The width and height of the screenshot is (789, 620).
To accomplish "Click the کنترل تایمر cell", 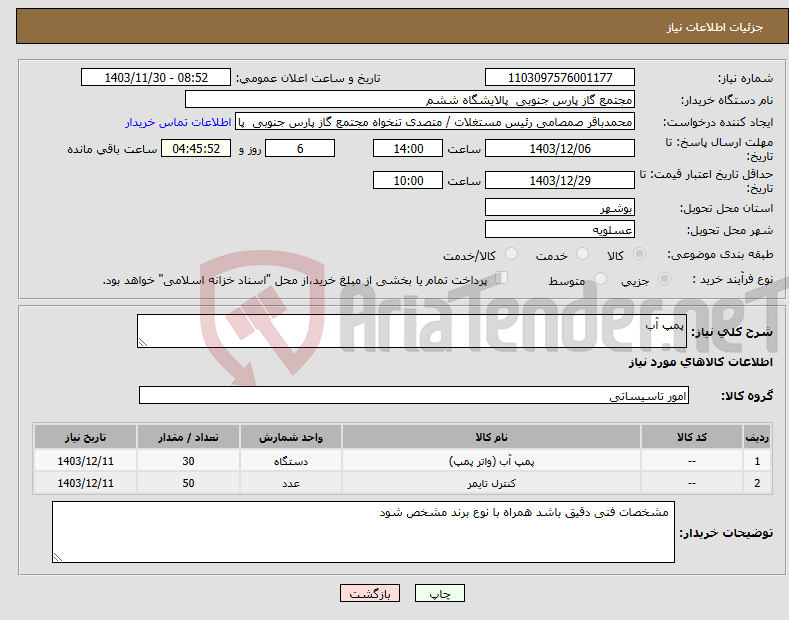I will 491,483.
